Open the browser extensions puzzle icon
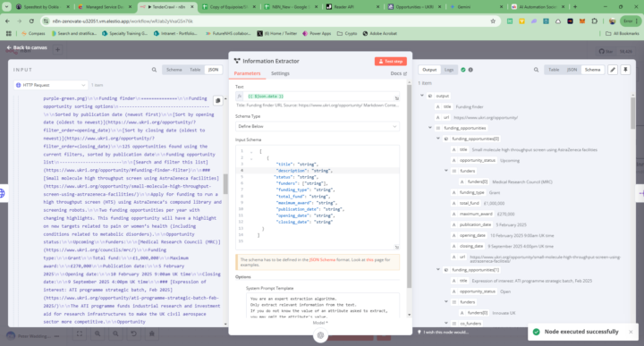The height and width of the screenshot is (346, 644). pos(594,21)
